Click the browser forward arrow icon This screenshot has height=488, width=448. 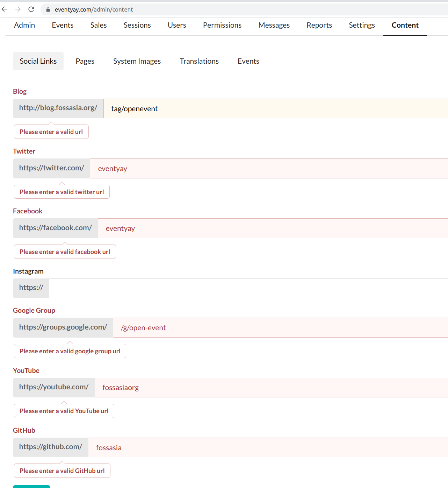pyautogui.click(x=17, y=9)
